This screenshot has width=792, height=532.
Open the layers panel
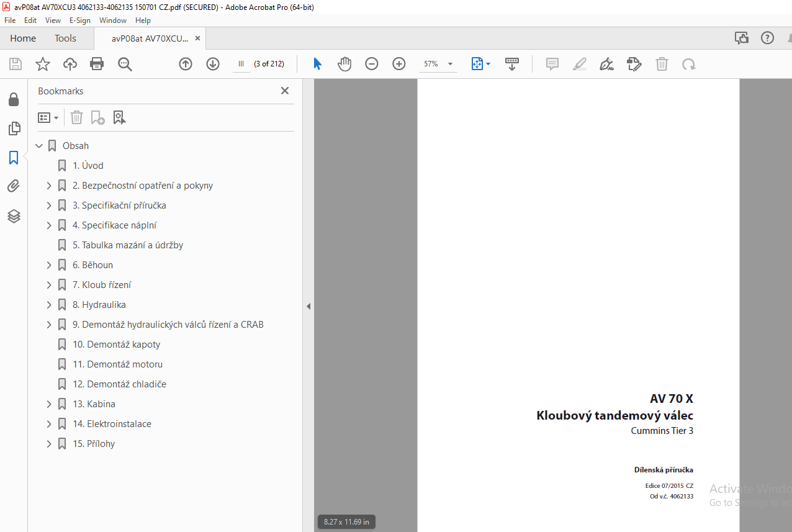pyautogui.click(x=14, y=216)
